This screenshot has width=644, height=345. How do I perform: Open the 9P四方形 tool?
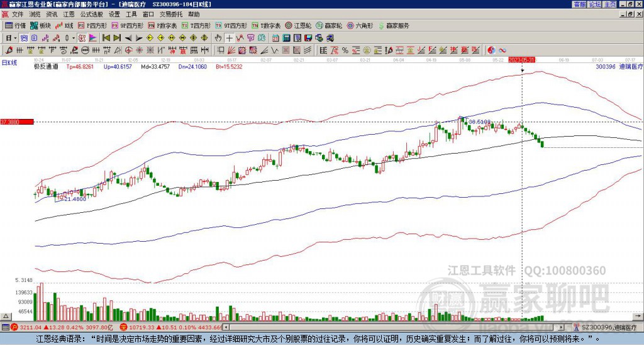pyautogui.click(x=127, y=25)
